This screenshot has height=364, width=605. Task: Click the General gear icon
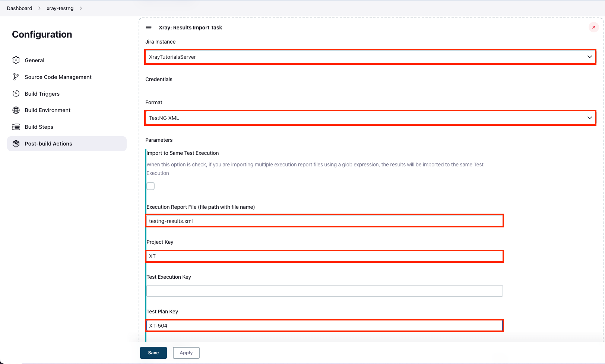[16, 60]
